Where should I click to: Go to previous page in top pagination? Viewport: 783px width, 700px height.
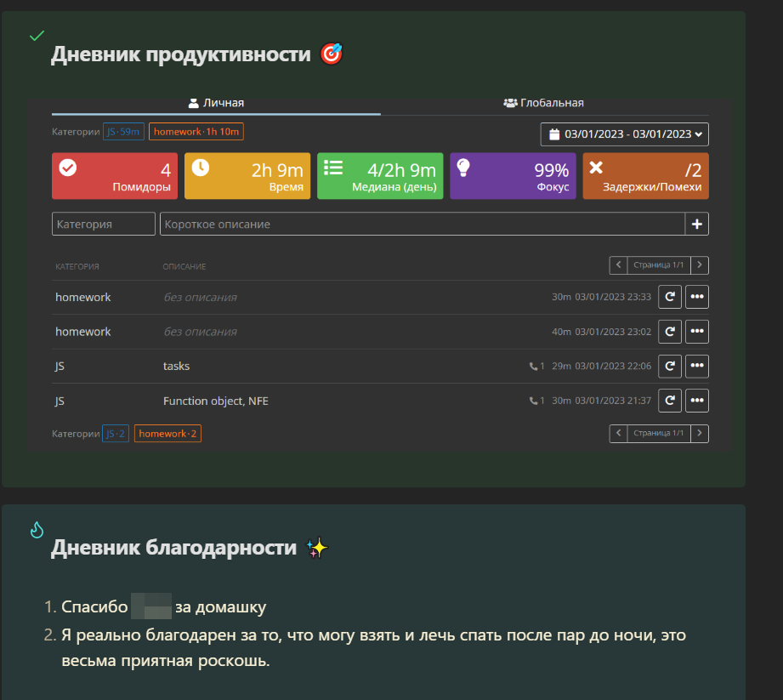[x=618, y=265]
